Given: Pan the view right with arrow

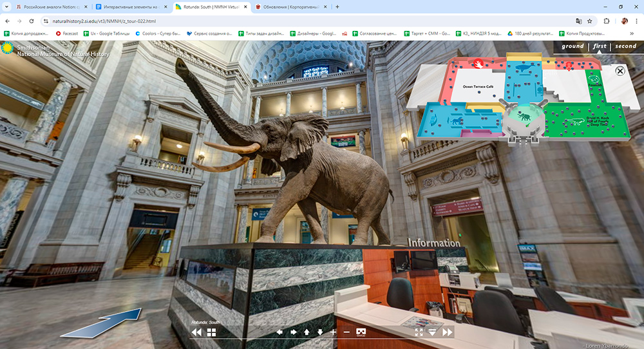Looking at the screenshot, I should point(293,332).
